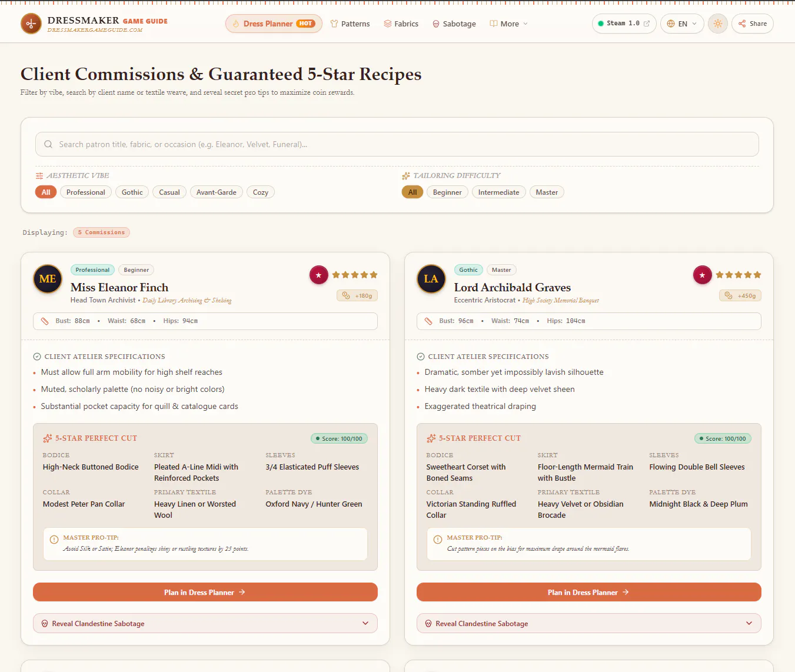Open the Dress Planner HOT tab

pyautogui.click(x=274, y=24)
